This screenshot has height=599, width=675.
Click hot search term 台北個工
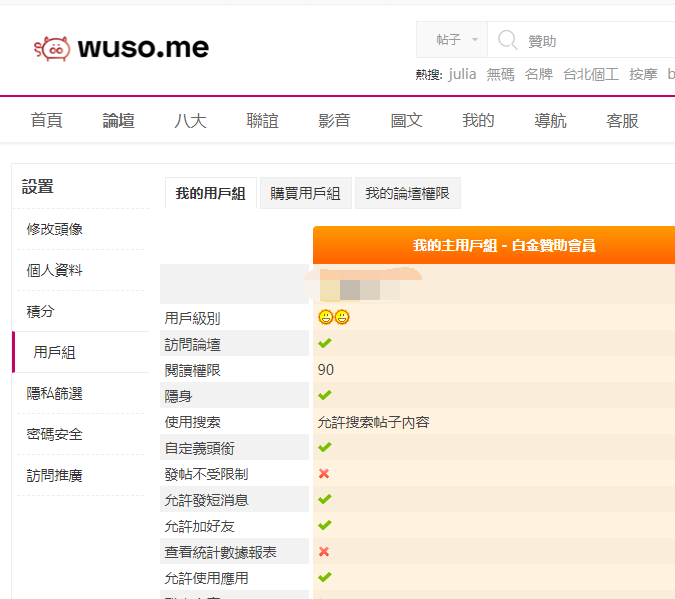591,74
